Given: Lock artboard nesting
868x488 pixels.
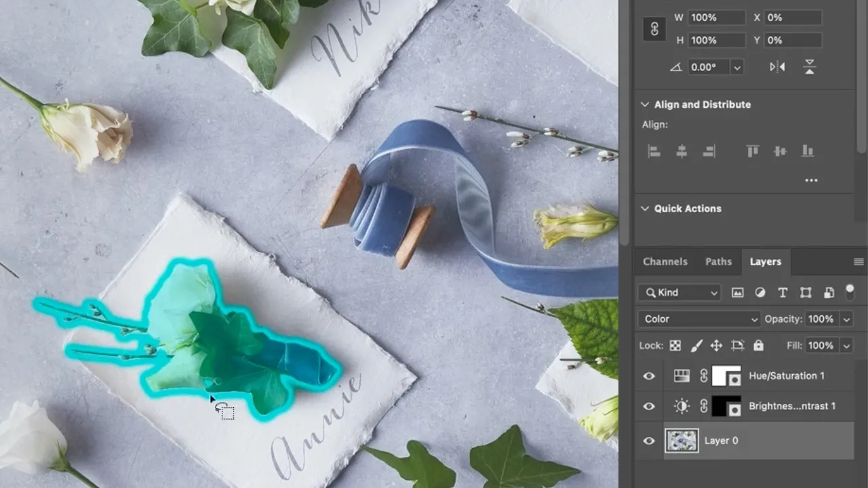Looking at the screenshot, I should pos(737,346).
